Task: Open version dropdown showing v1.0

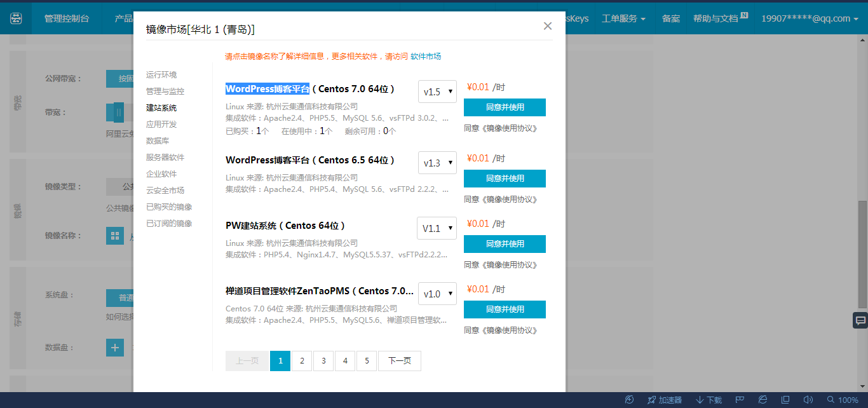Action: click(x=437, y=294)
